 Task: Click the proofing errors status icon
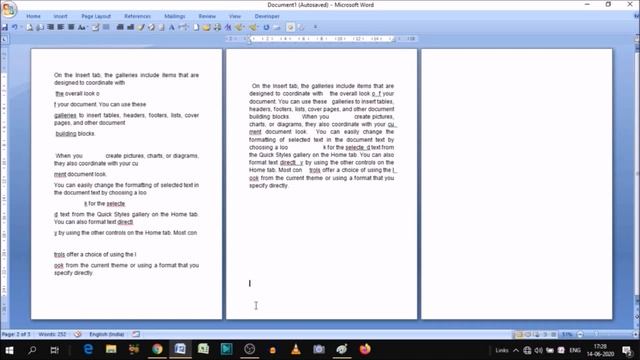pos(78,334)
